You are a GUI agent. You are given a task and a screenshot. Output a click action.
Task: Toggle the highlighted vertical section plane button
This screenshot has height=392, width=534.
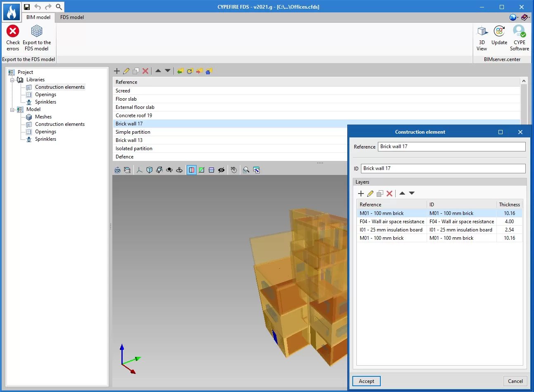(x=192, y=170)
